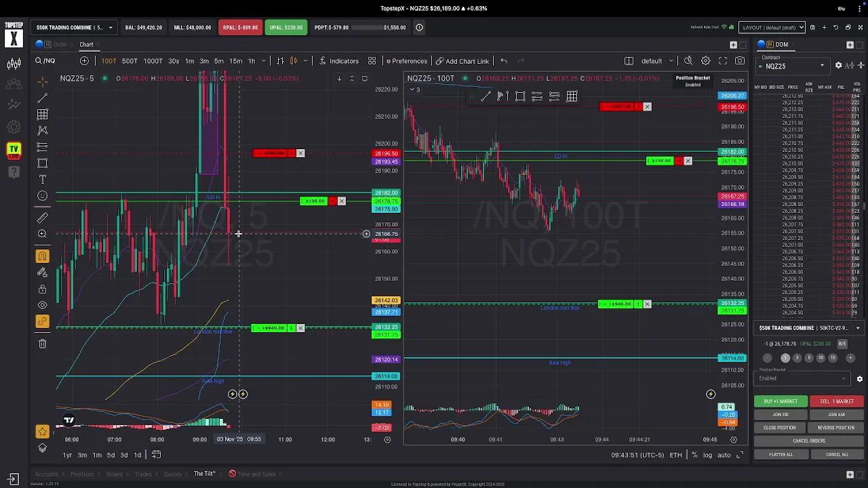Image resolution: width=868 pixels, height=488 pixels.
Task: Toggle lock all drawings icon
Action: coord(42,289)
